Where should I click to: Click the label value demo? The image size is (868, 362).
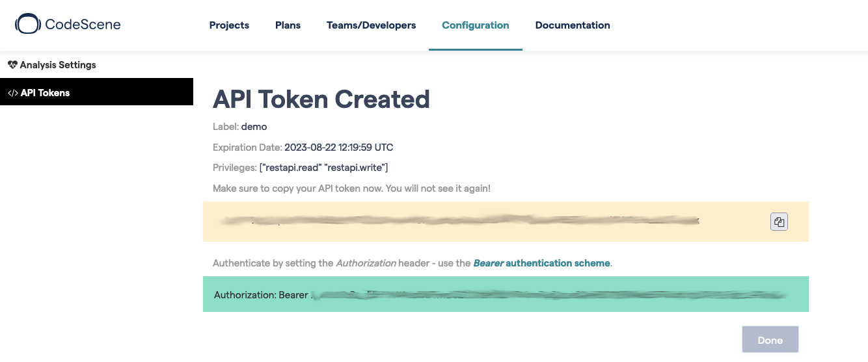coord(254,127)
